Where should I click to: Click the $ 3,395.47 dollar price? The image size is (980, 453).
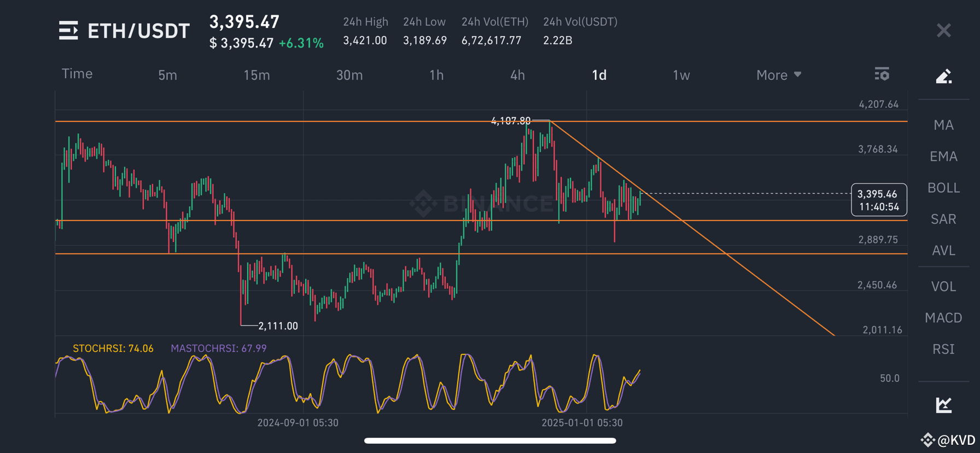(241, 43)
